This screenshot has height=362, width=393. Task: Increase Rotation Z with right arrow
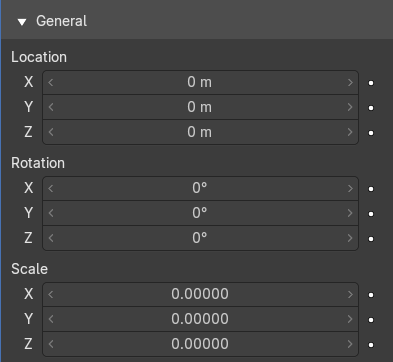350,238
